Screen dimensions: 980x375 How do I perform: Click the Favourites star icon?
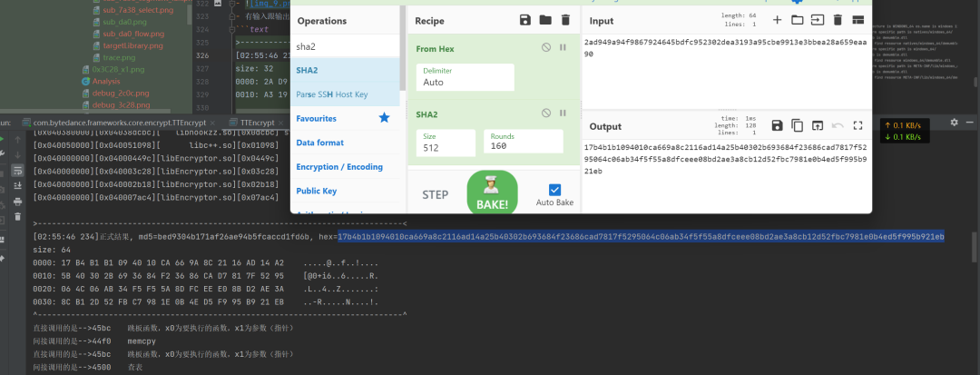pos(385,117)
